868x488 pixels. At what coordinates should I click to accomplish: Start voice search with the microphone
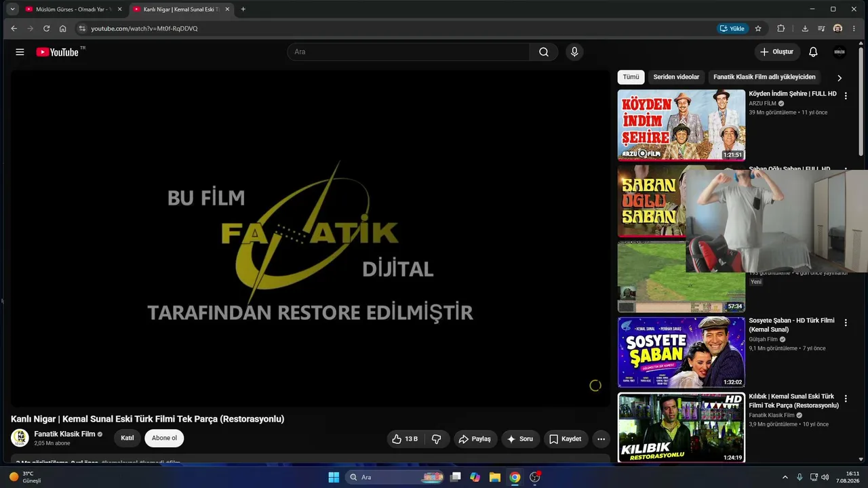[574, 52]
